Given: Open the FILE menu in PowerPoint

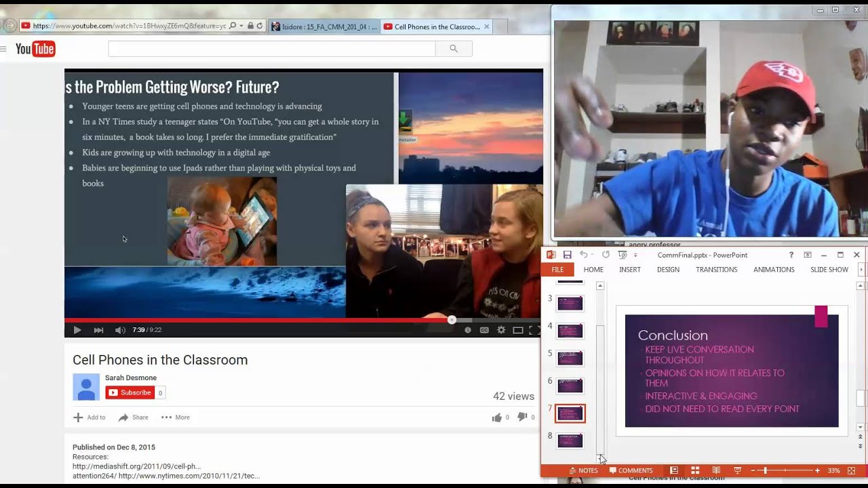Looking at the screenshot, I should click(557, 270).
